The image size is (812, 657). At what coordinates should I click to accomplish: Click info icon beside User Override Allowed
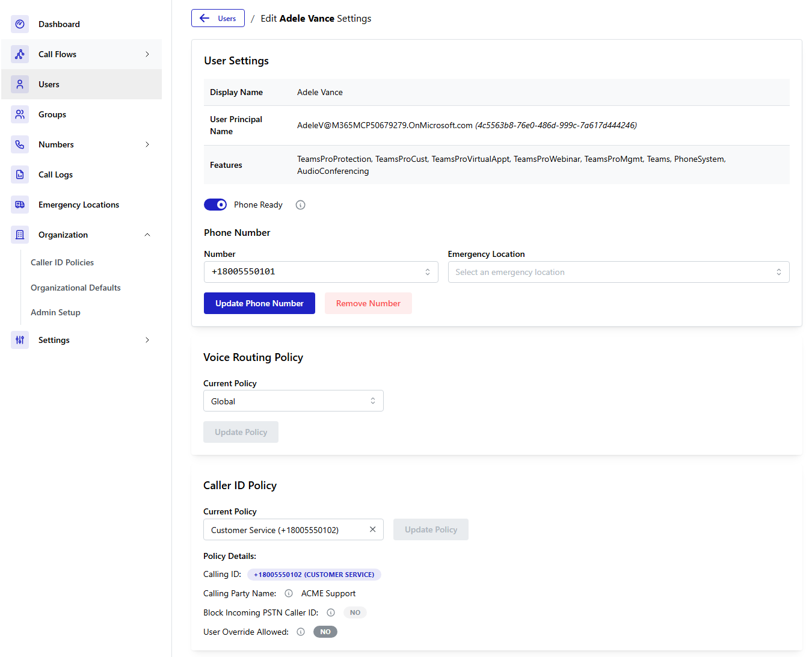(301, 632)
